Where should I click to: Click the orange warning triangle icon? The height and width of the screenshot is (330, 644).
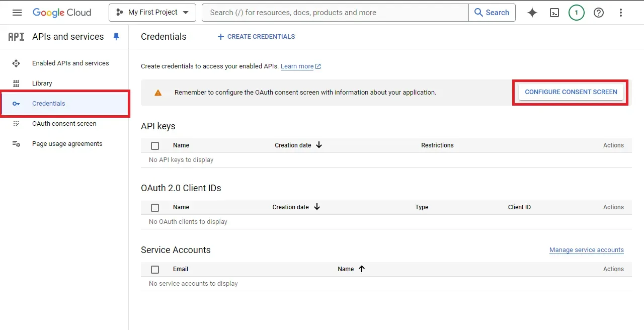(158, 93)
